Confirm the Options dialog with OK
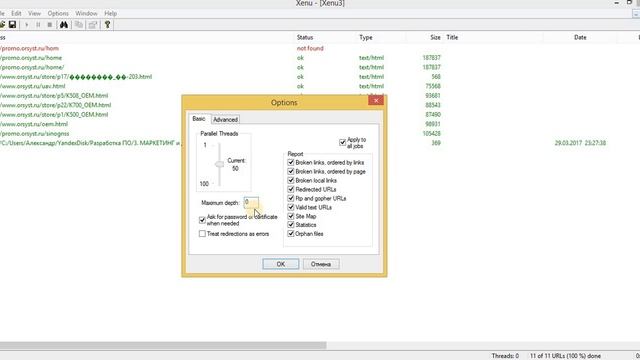Image resolution: width=640 pixels, height=360 pixels. [x=281, y=264]
